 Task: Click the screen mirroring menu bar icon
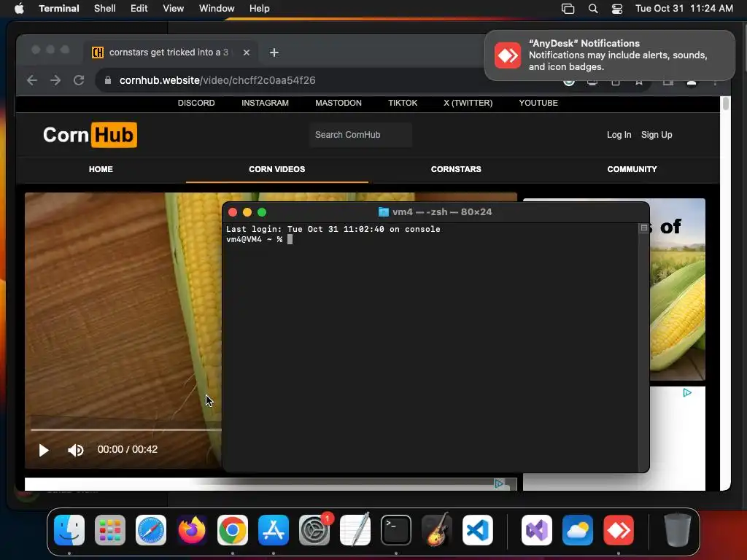pyautogui.click(x=568, y=8)
